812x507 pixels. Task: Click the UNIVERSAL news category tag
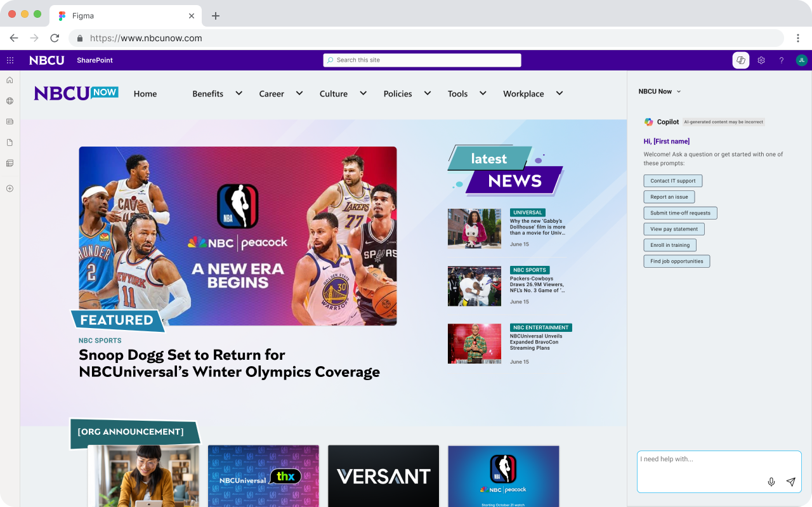pyautogui.click(x=528, y=213)
